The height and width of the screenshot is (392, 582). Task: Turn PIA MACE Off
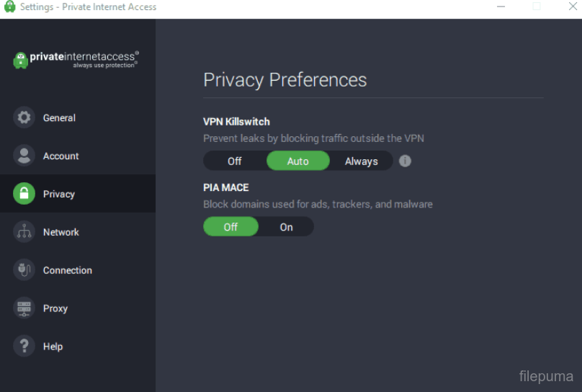tap(230, 227)
